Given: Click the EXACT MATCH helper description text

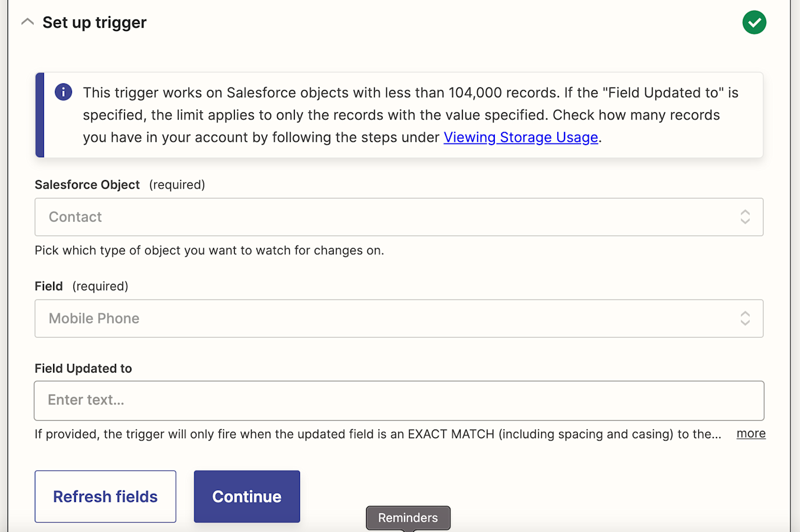Looking at the screenshot, I should 378,434.
